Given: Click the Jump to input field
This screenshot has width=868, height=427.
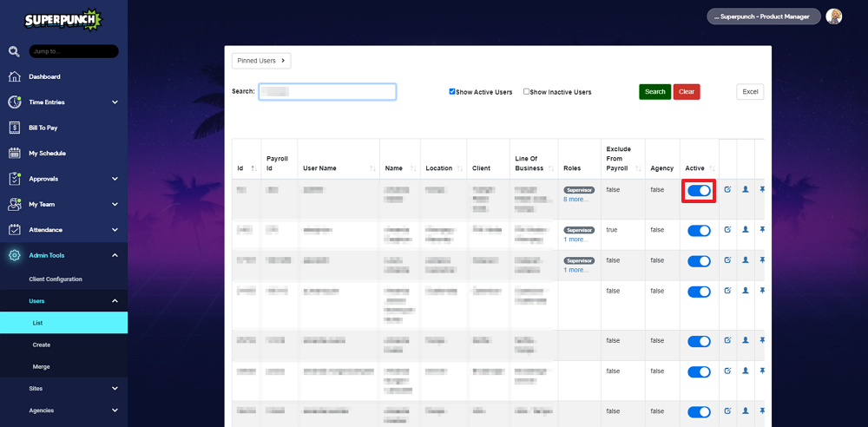Looking at the screenshot, I should (x=74, y=51).
